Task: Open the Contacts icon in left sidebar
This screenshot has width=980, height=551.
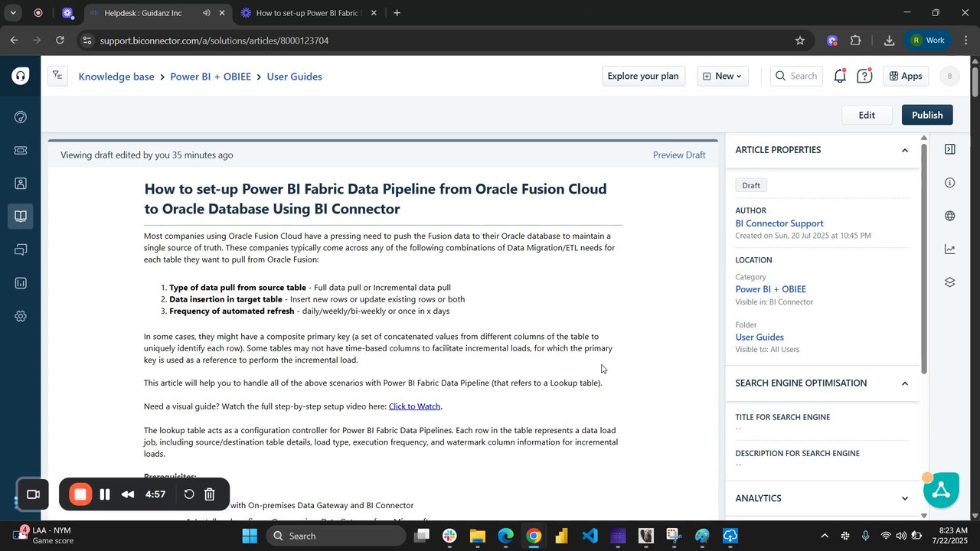Action: [x=21, y=184]
